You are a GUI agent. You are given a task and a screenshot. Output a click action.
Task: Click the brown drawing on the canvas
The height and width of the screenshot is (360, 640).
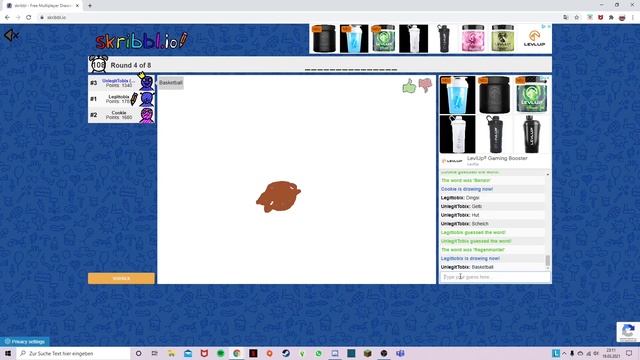coord(278,197)
